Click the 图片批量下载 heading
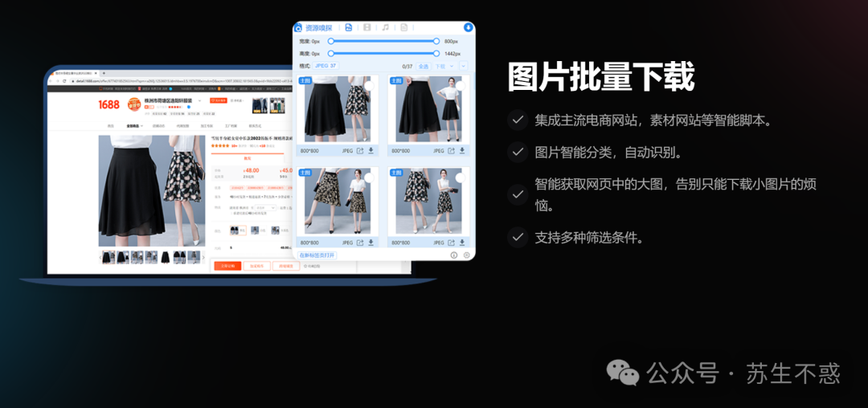The height and width of the screenshot is (408, 868). coord(600,76)
